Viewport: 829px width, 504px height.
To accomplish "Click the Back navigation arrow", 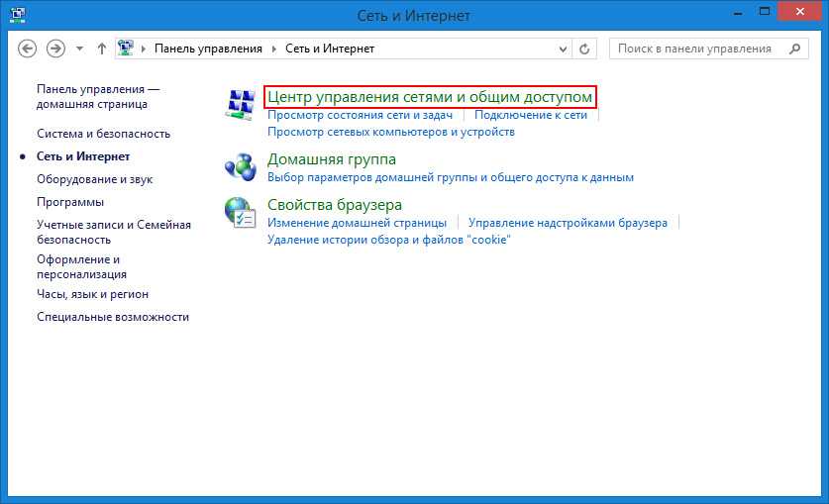I will point(28,49).
